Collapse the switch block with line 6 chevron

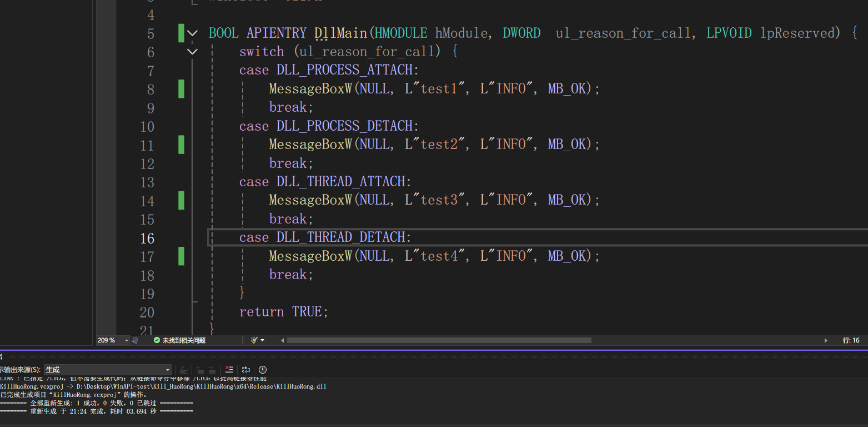click(192, 52)
